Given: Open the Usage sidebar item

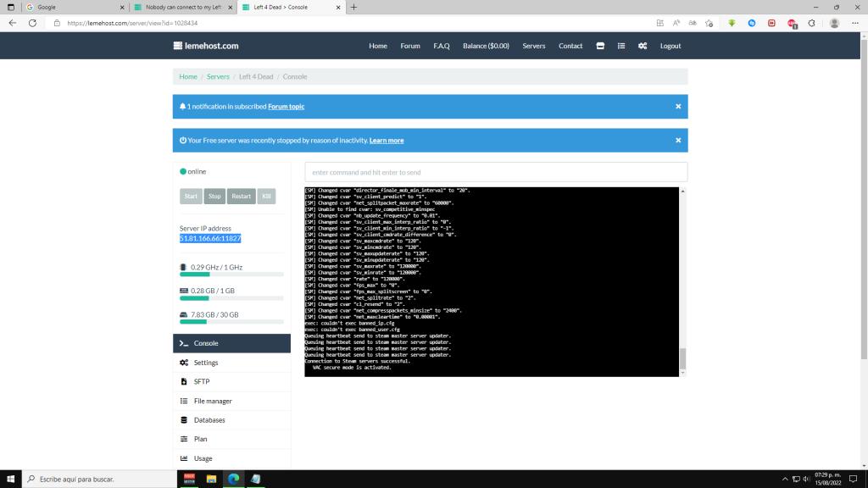Looking at the screenshot, I should coord(231,458).
